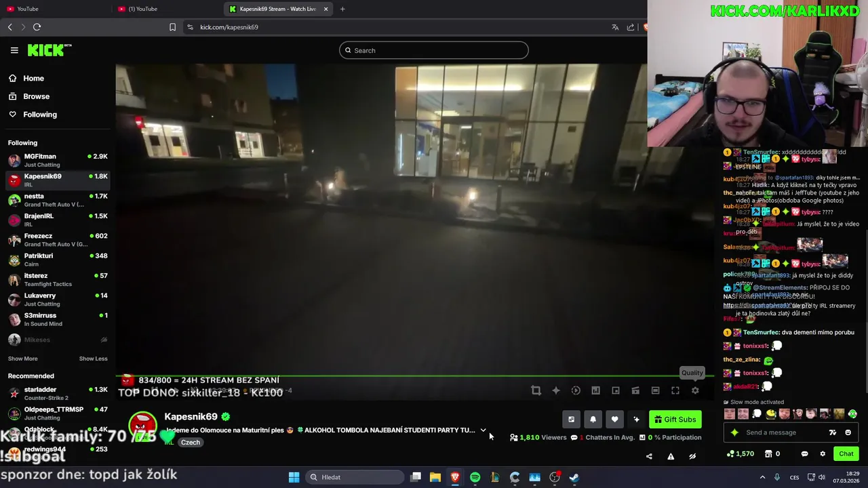Click the sparkle button next to Gift Subs
The height and width of the screenshot is (488, 868).
tap(636, 420)
